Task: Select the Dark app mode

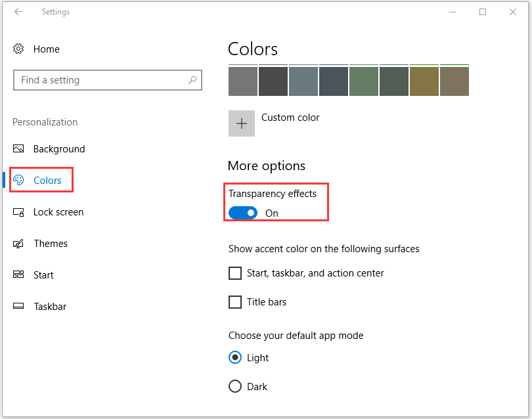Action: click(235, 386)
